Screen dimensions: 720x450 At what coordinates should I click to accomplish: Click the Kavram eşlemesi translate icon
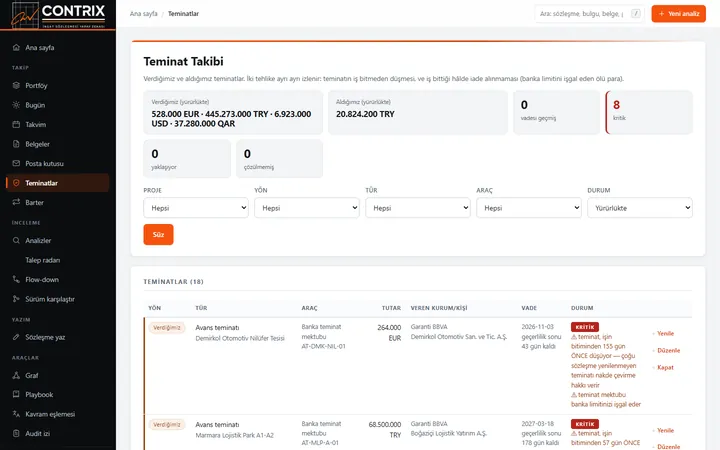(16, 414)
